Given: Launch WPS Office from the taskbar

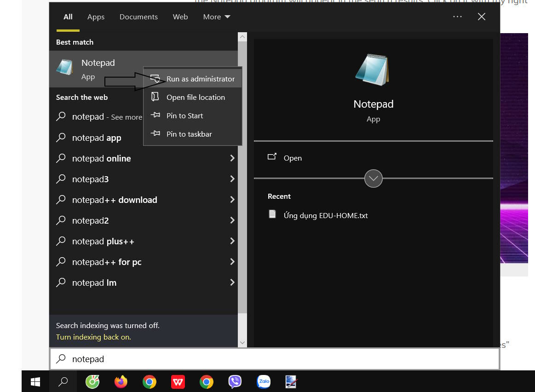Looking at the screenshot, I should click(178, 381).
